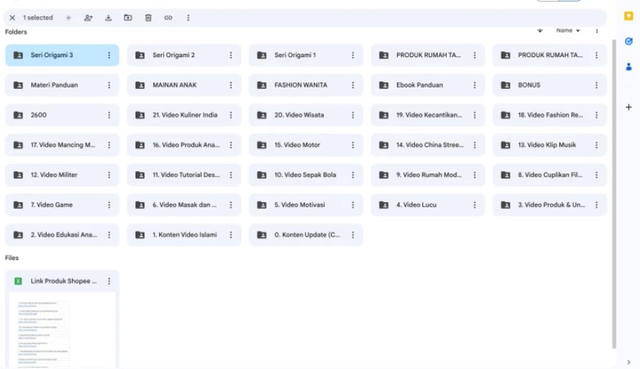
Task: Select 1. Konten Video Islami folder
Action: [x=184, y=235]
